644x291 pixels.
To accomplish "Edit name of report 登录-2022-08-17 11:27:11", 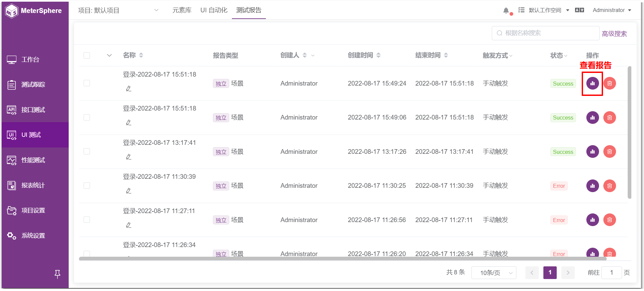I will point(129,225).
